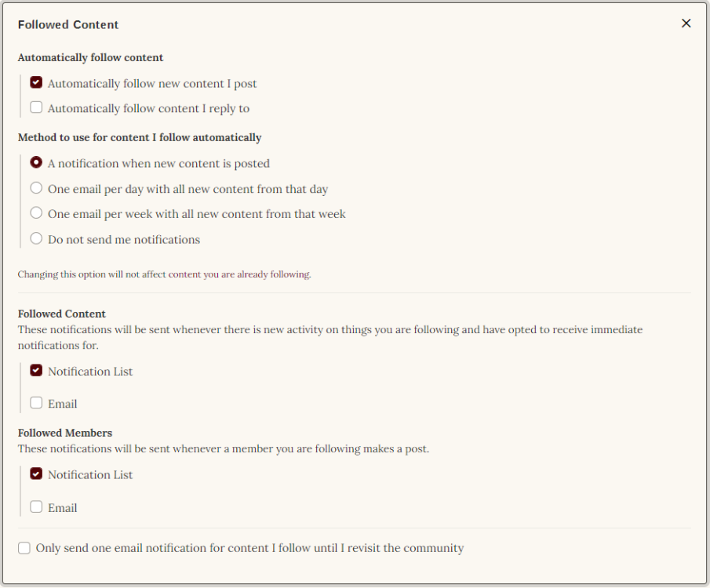This screenshot has height=588, width=710.
Task: Enable Email under Followed Content
Action: 36,403
